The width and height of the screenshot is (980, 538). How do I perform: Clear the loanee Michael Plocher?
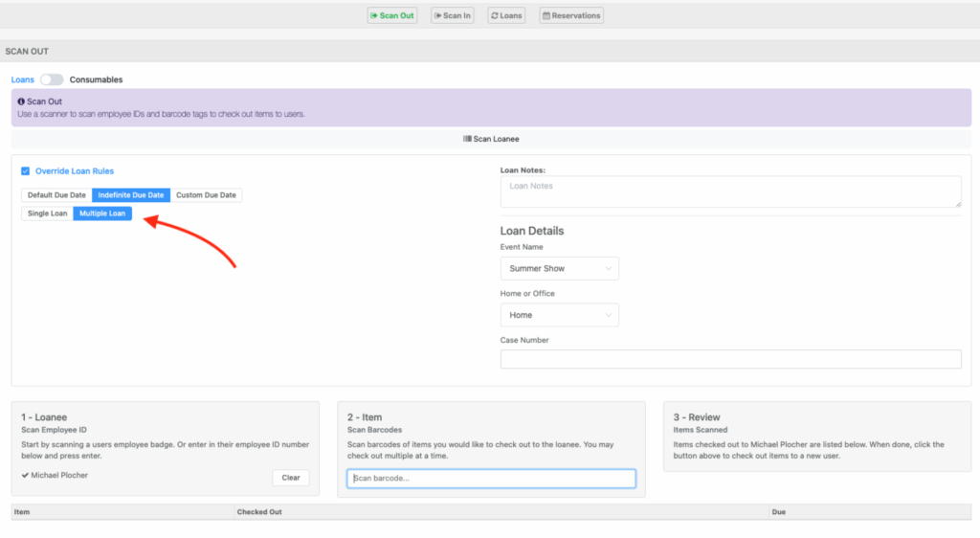(291, 478)
